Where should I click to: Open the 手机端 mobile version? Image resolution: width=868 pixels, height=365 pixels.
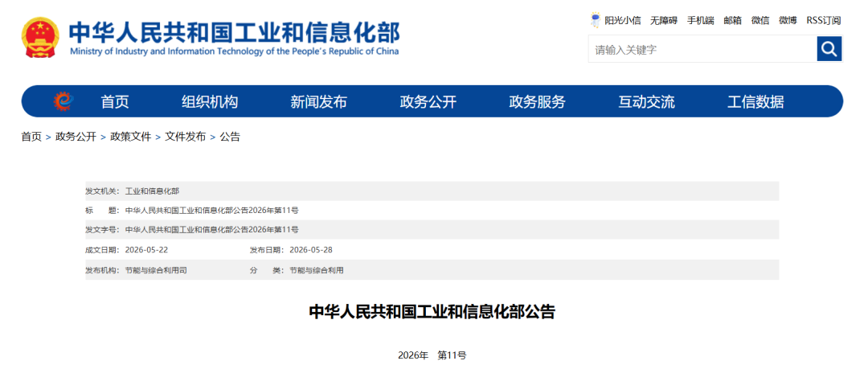(x=700, y=20)
